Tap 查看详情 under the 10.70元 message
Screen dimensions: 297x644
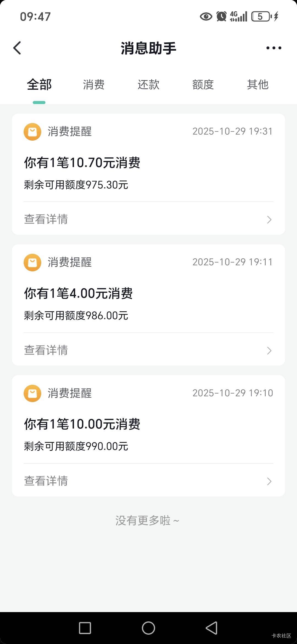coord(46,219)
